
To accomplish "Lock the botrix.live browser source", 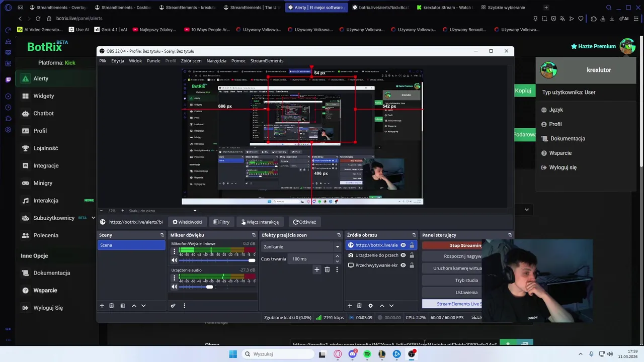I will (412, 245).
